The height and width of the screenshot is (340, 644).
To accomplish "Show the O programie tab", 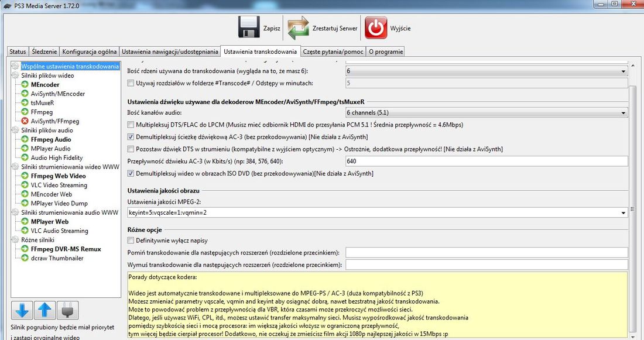I will point(386,51).
